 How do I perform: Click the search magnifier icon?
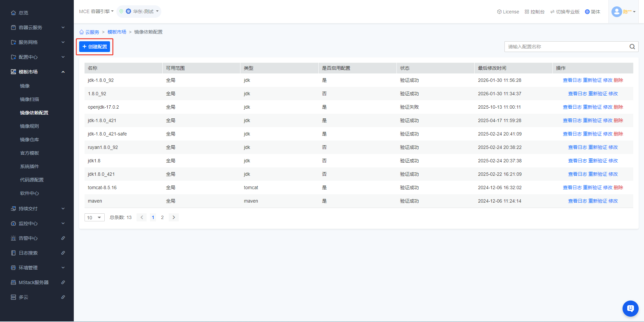(x=632, y=47)
